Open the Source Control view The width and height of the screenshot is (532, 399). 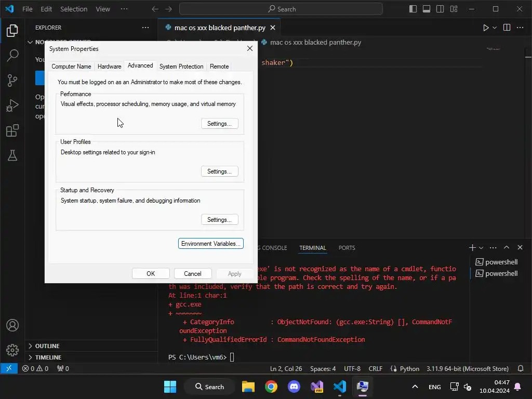click(12, 81)
